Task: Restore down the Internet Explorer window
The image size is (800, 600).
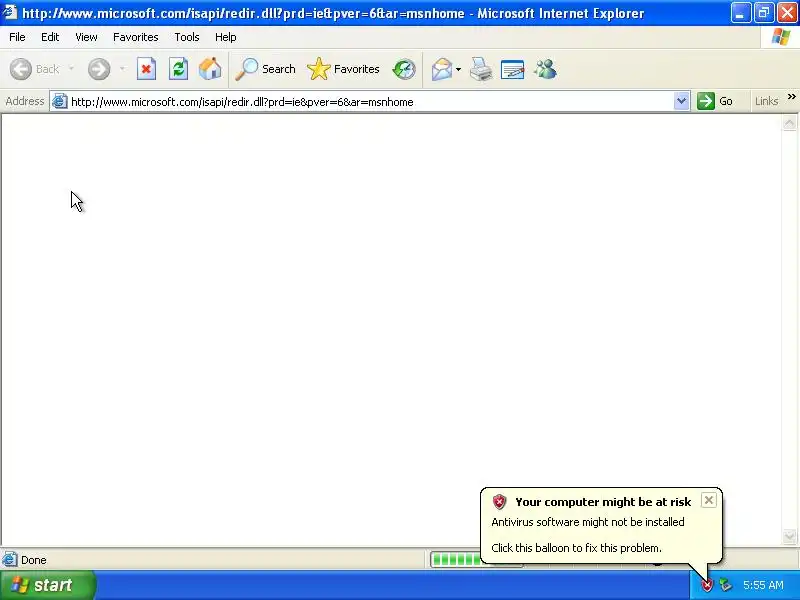Action: tap(764, 13)
